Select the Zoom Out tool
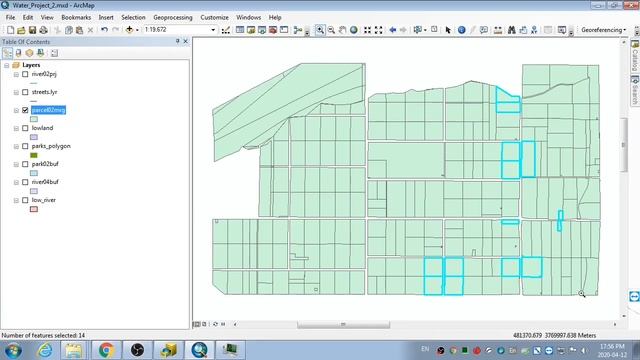 click(331, 30)
